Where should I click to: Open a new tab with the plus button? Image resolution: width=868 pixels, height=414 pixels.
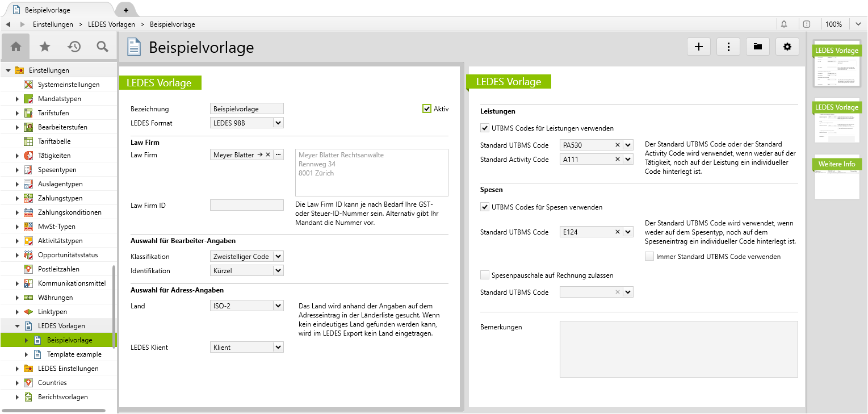coord(125,9)
